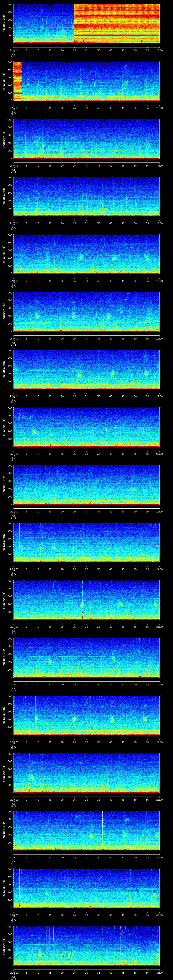Click the spectrogram panel starting at 9:19:00
173x980 pixels.
coord(87,312)
